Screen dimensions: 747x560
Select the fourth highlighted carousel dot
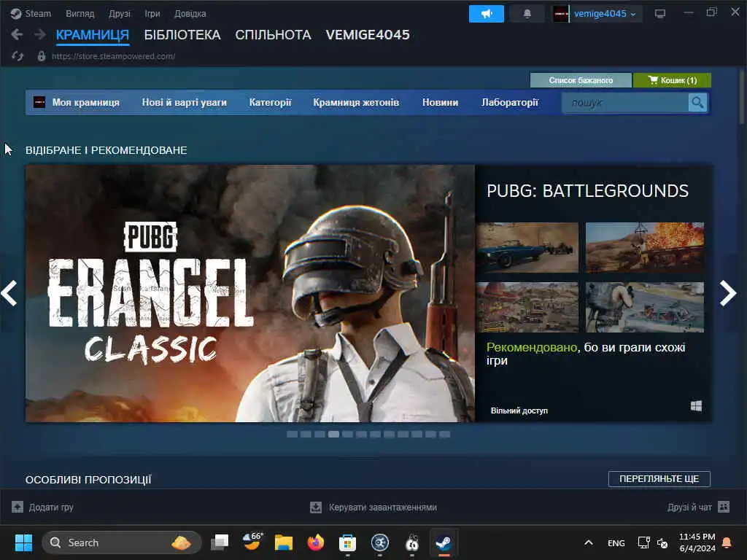coord(333,434)
